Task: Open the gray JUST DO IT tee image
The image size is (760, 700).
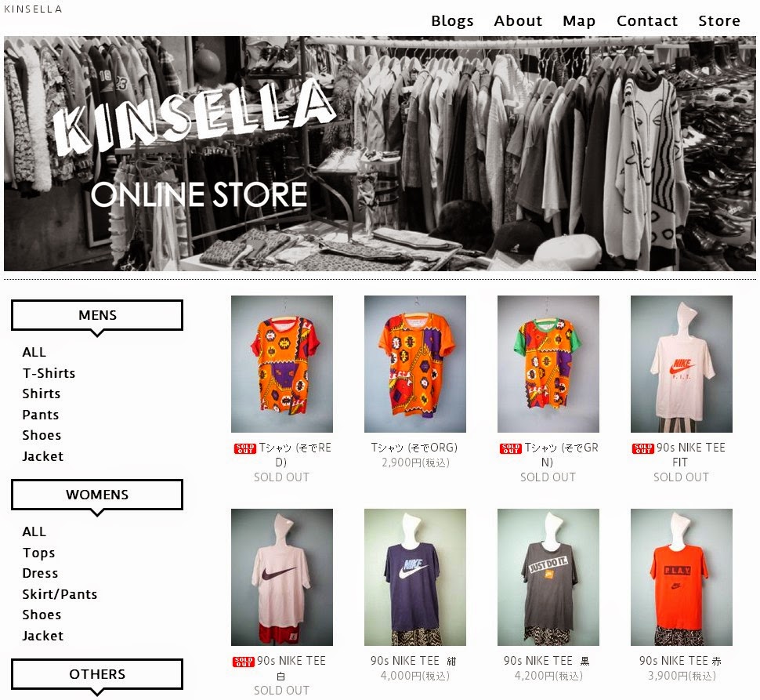Action: 548,578
